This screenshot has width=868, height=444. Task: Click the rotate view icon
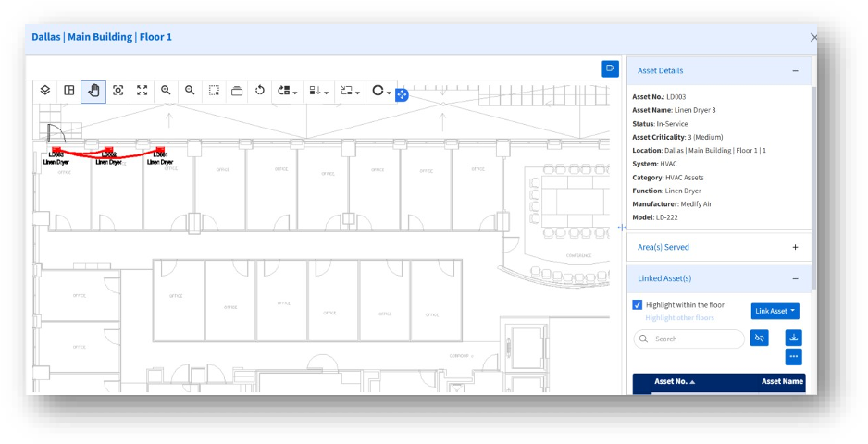coord(260,91)
